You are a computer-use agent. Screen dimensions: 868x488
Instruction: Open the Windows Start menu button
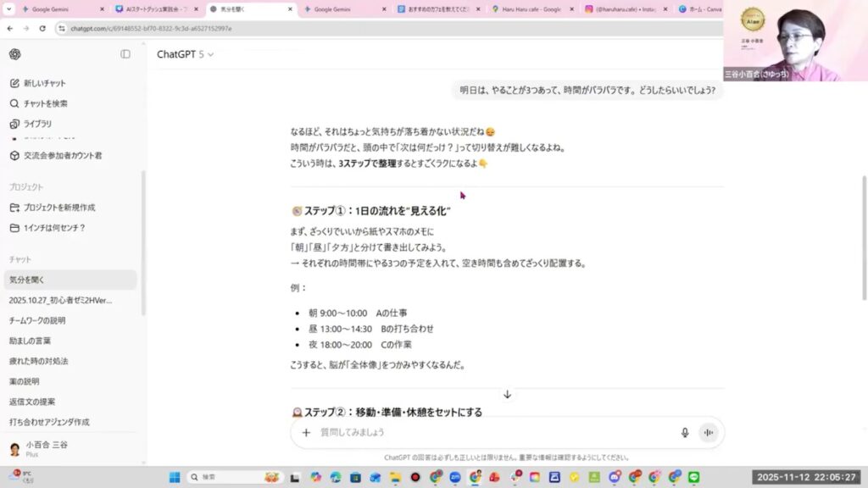[174, 477]
